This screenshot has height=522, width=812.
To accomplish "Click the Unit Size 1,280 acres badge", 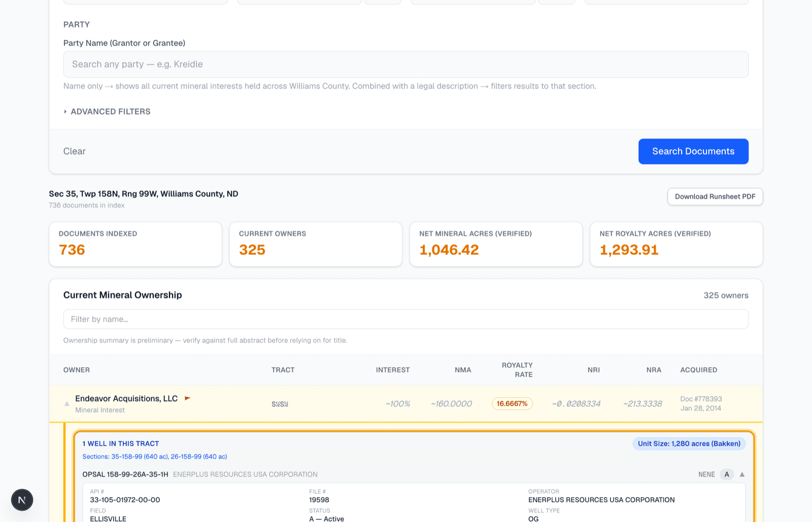I will pyautogui.click(x=689, y=443).
